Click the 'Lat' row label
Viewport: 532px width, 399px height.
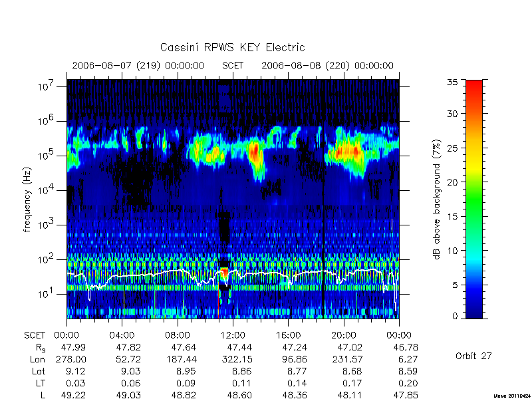coord(39,372)
